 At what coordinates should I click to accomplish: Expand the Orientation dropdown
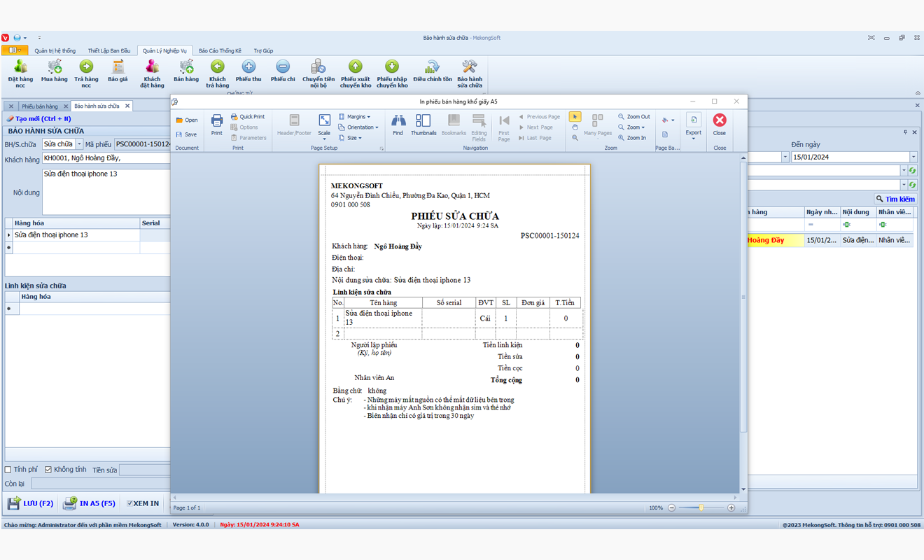(x=358, y=127)
